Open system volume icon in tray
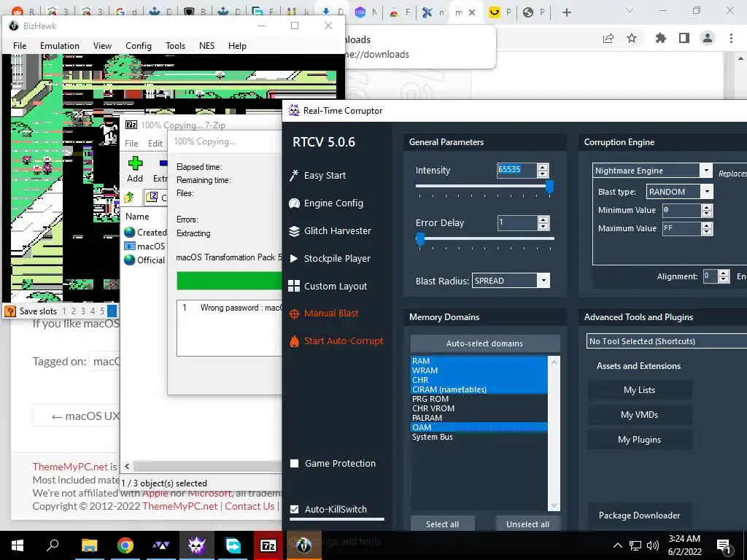Image resolution: width=747 pixels, height=560 pixels. click(653, 545)
